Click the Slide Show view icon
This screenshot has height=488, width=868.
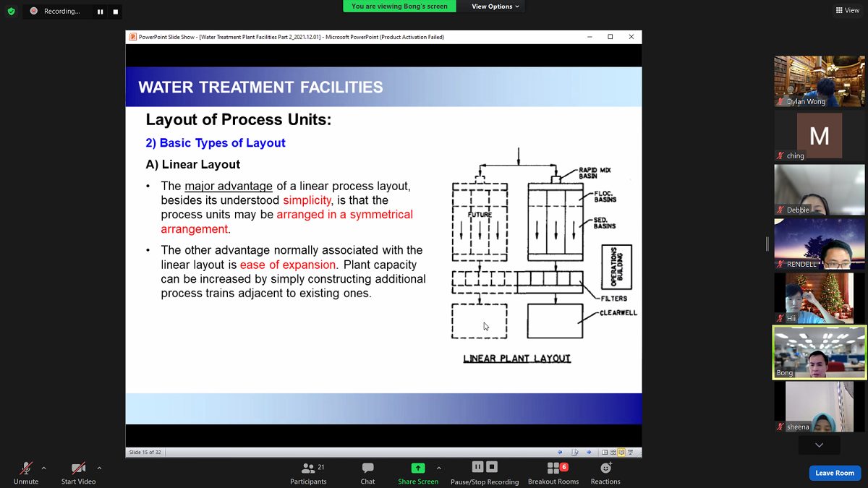pos(630,453)
